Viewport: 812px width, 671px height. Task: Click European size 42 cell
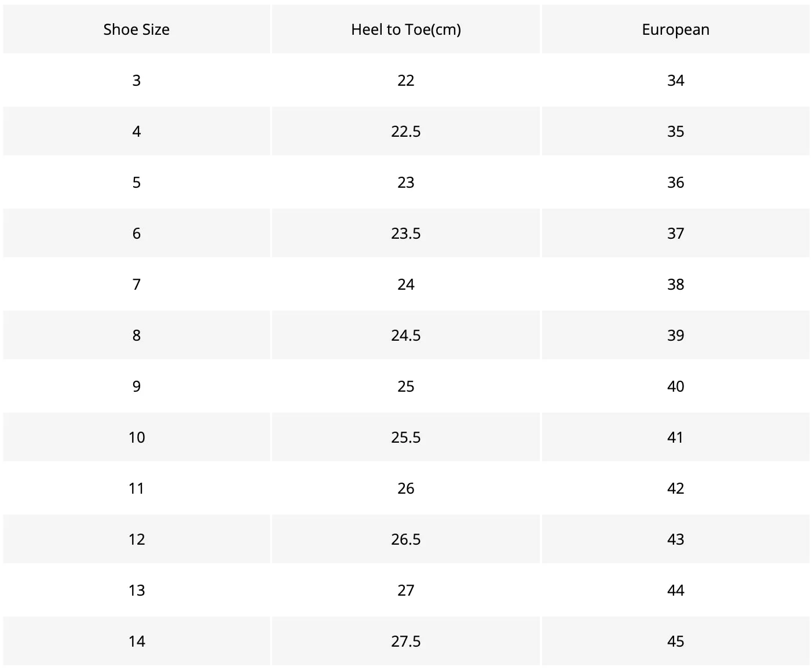[x=675, y=488]
